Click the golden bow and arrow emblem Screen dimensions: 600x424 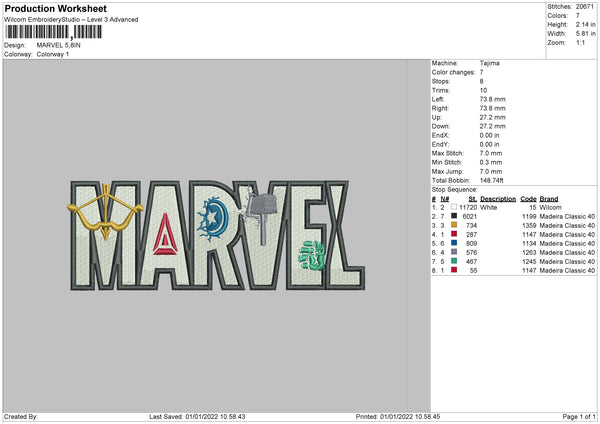click(105, 212)
